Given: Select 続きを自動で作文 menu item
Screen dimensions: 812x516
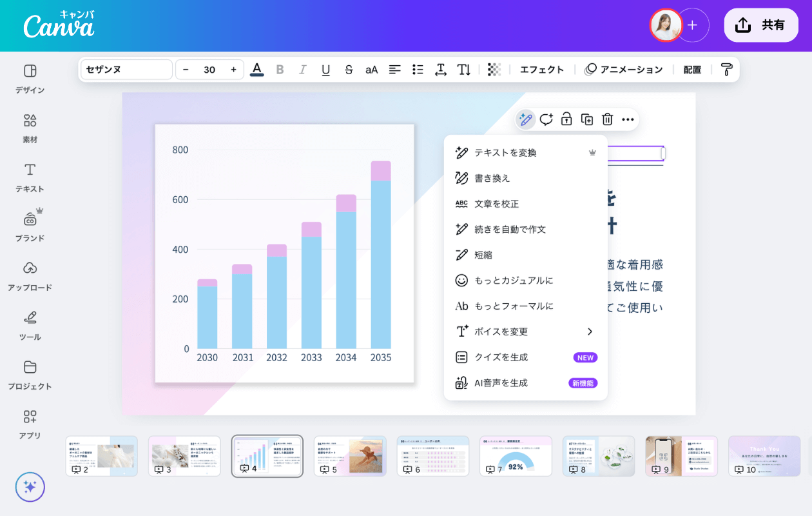Looking at the screenshot, I should coord(526,230).
